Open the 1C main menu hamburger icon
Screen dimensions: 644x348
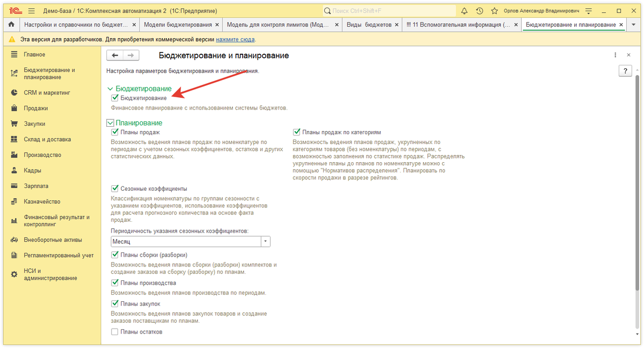pos(31,11)
